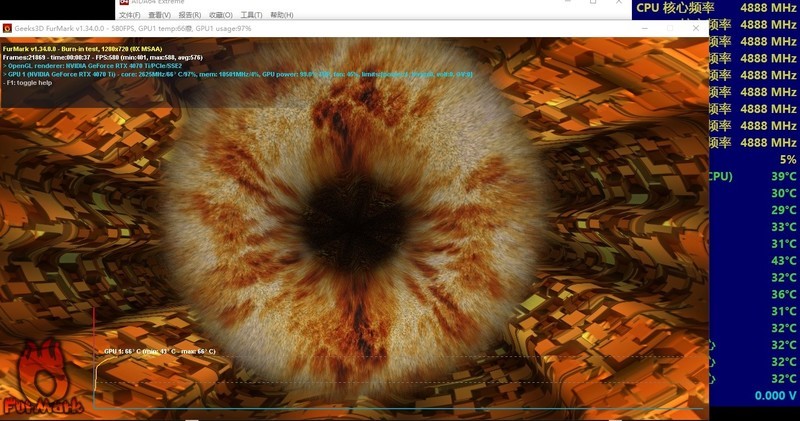Open the 文件(F) menu in AIDA64

(x=130, y=15)
